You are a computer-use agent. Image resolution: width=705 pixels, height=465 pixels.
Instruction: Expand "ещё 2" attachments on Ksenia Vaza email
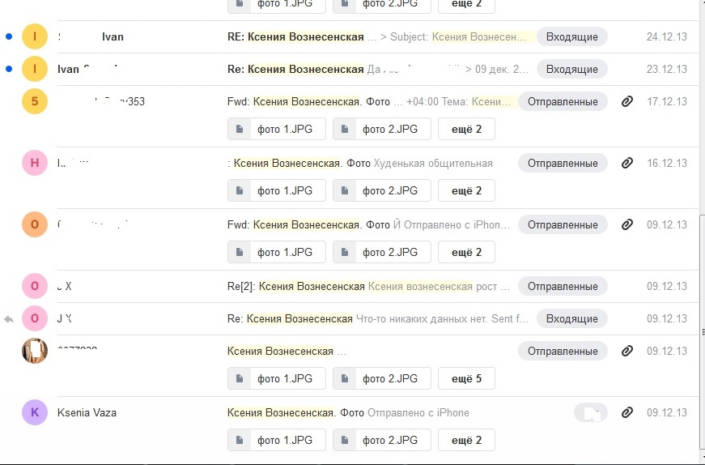point(466,440)
